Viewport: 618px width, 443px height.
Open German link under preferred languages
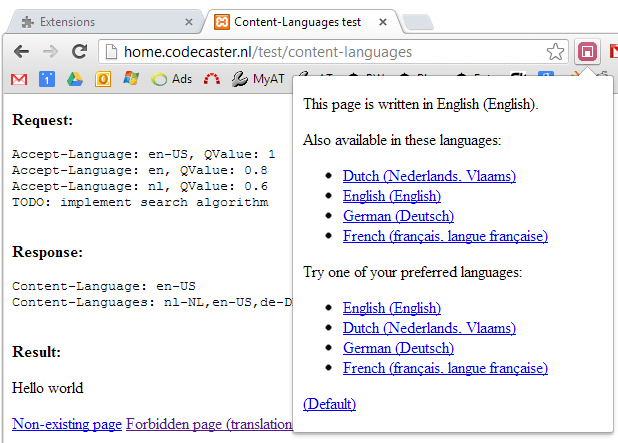398,348
